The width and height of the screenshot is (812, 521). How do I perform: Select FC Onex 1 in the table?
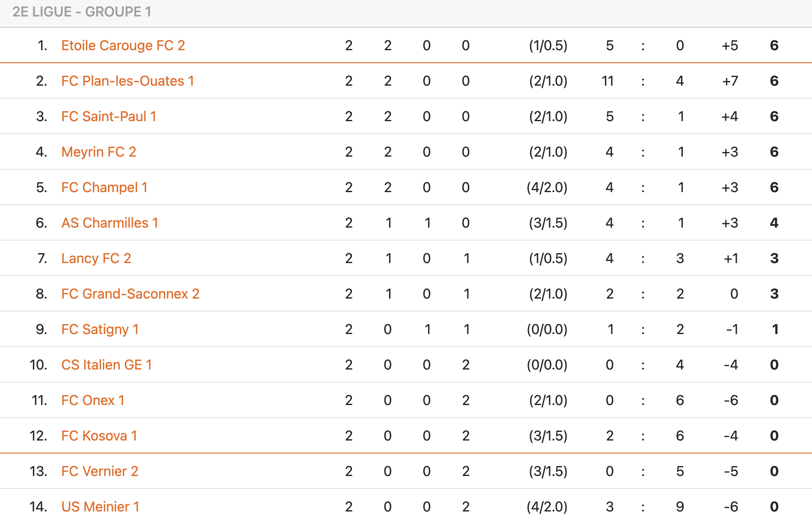[x=93, y=400]
